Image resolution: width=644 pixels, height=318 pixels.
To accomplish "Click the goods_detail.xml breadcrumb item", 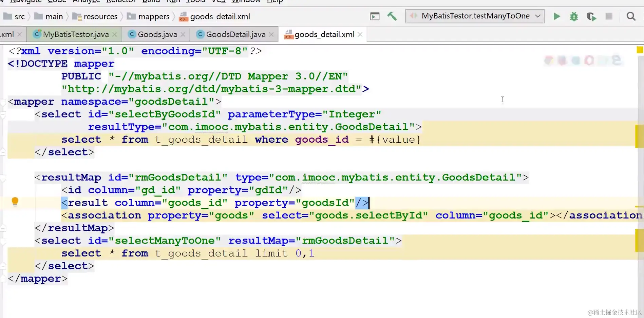I will click(x=214, y=16).
